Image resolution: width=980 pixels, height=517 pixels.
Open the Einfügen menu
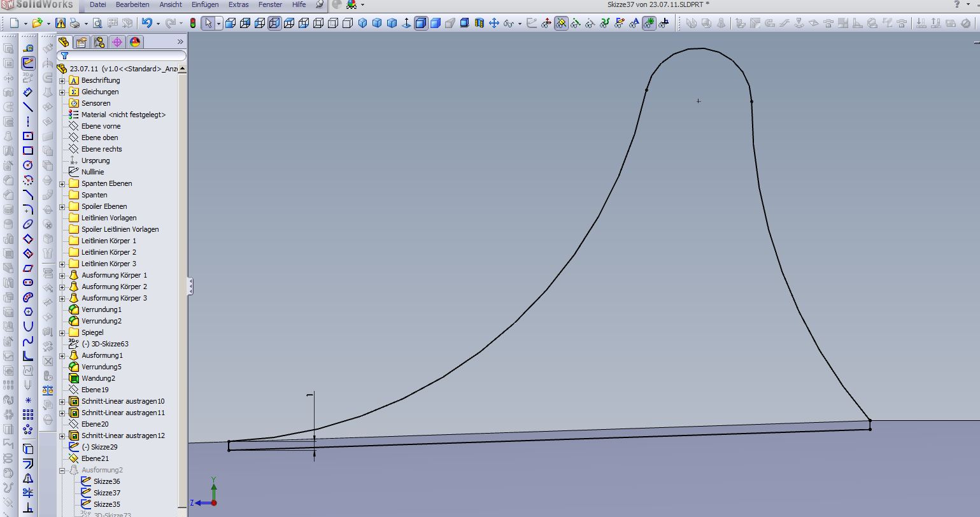click(205, 4)
